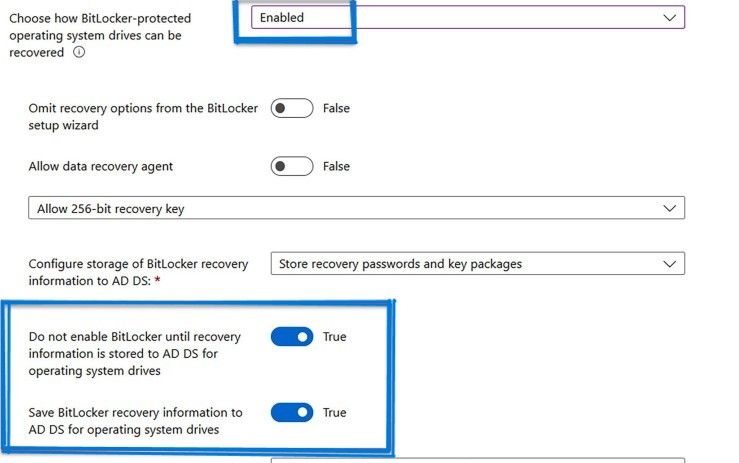Click the 'Allow data recovery agent' label text
The width and height of the screenshot is (739, 463).
108,166
